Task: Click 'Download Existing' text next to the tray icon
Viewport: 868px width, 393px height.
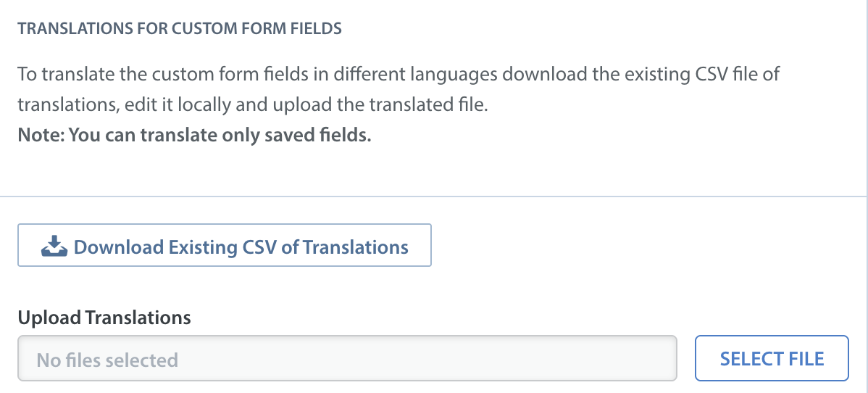Action: tap(156, 247)
